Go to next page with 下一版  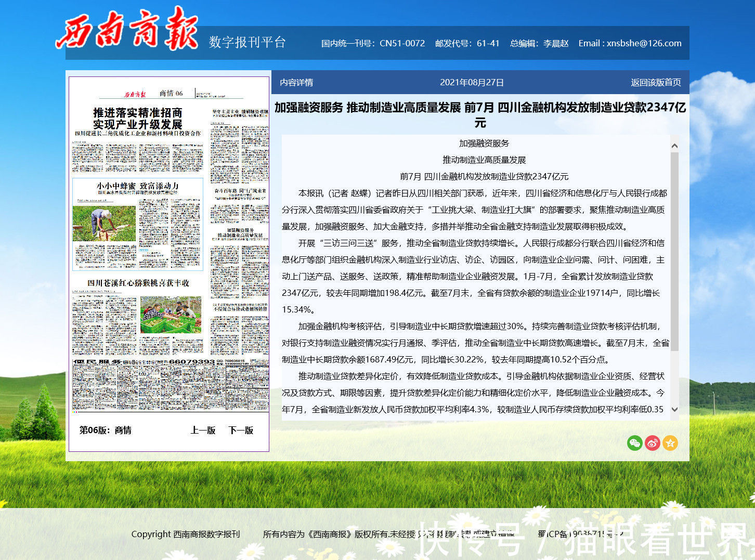click(241, 430)
